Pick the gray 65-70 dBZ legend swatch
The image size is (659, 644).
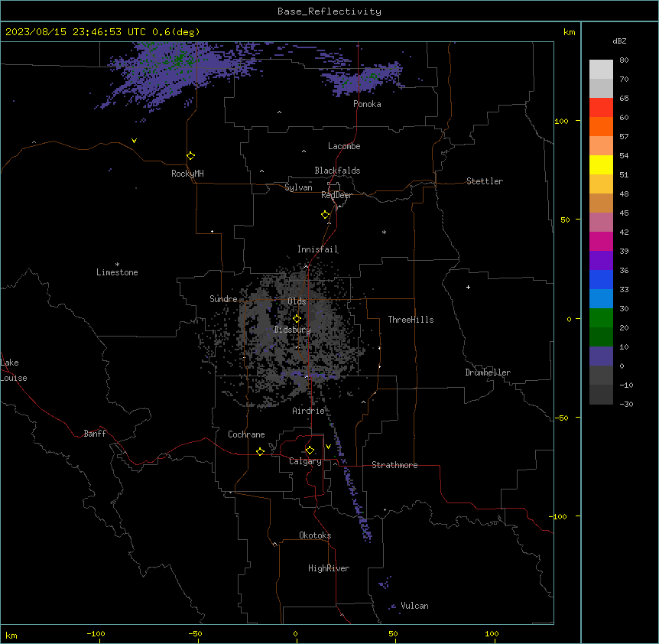coord(601,88)
